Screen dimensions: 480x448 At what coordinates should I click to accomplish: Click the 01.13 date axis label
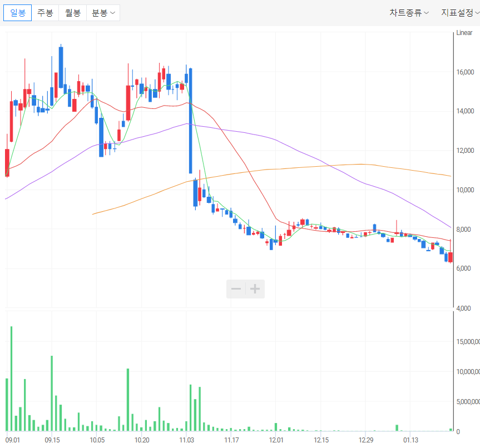410,440
